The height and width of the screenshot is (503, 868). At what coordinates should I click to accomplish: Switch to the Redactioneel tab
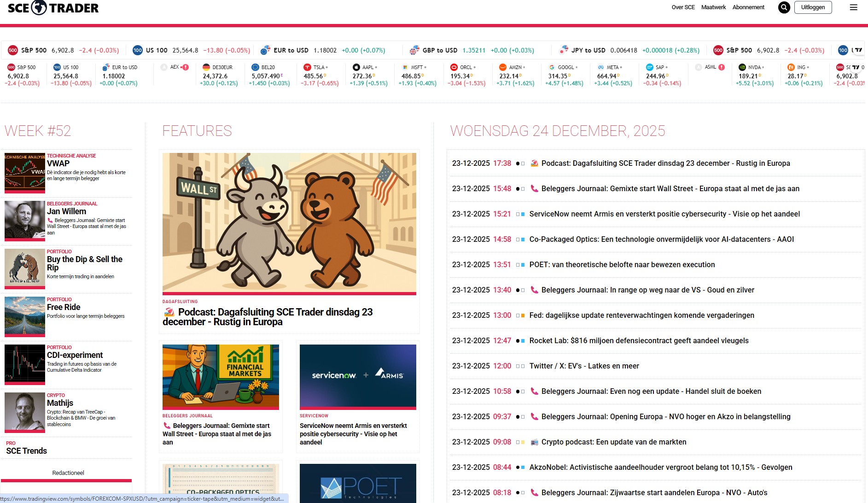coord(68,473)
